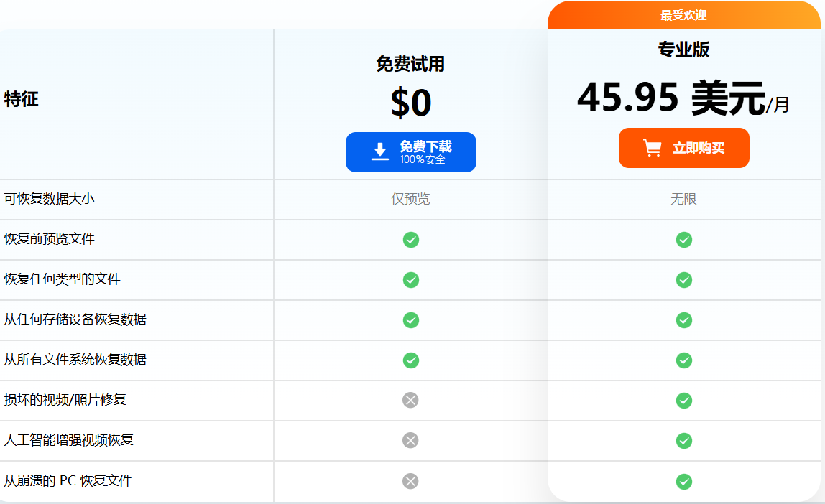This screenshot has width=825, height=504.
Task: Click free trial checkmark for 恢复前预览文件
Action: click(411, 240)
